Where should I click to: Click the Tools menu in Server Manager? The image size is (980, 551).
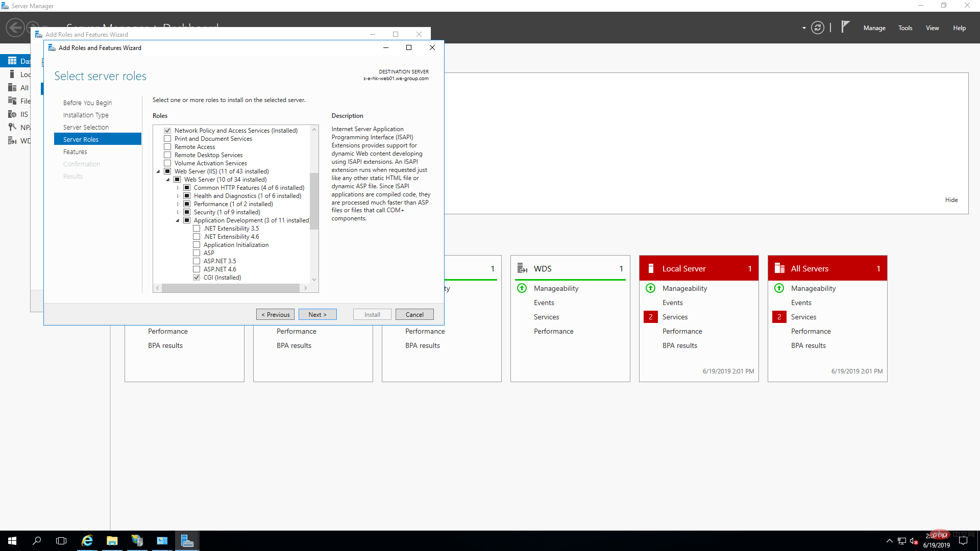(905, 28)
